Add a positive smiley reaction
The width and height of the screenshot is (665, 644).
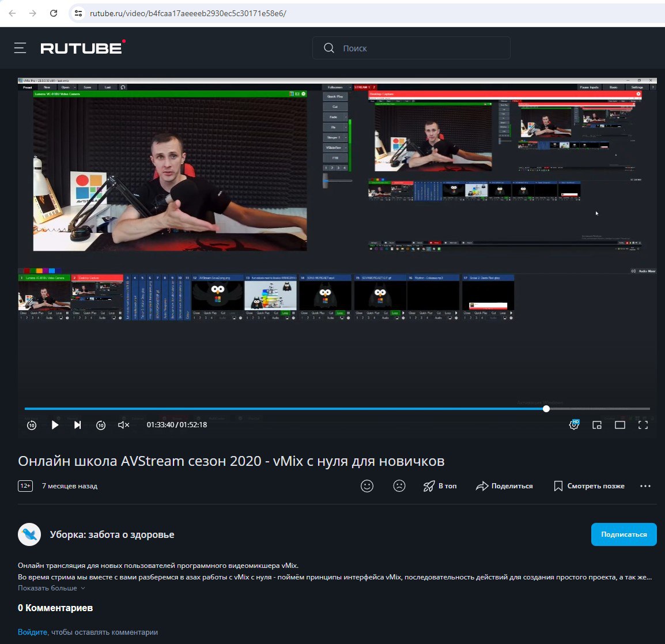[367, 486]
